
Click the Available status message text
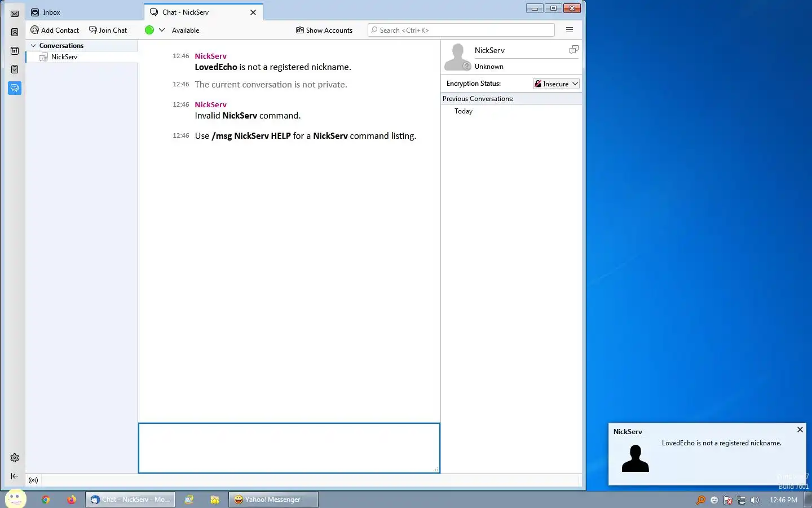(186, 30)
